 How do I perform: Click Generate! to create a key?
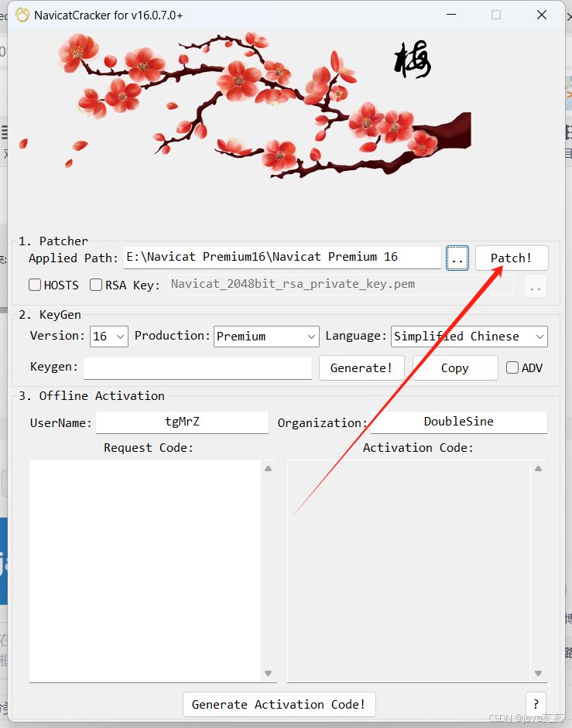[361, 367]
